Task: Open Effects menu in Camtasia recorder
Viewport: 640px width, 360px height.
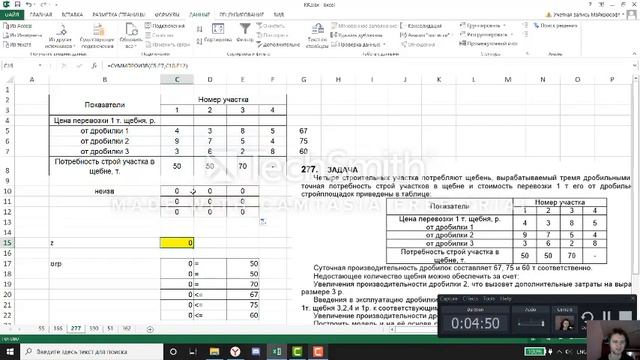Action: (471, 299)
